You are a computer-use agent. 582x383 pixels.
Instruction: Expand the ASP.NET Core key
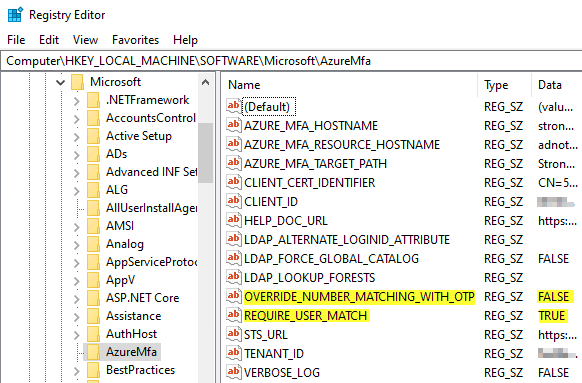click(76, 299)
